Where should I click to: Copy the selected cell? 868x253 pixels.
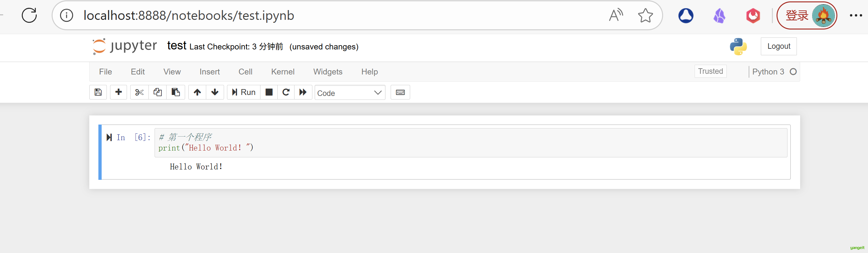click(157, 92)
